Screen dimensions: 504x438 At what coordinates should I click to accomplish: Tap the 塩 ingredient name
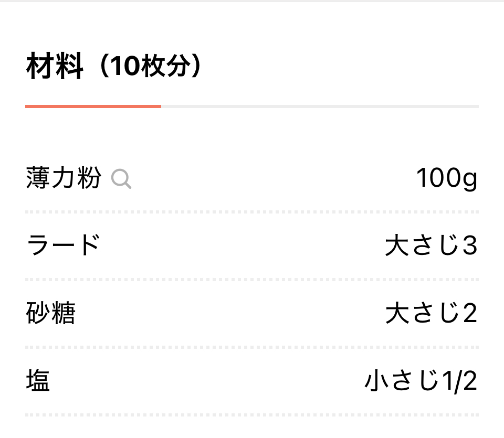tap(38, 380)
